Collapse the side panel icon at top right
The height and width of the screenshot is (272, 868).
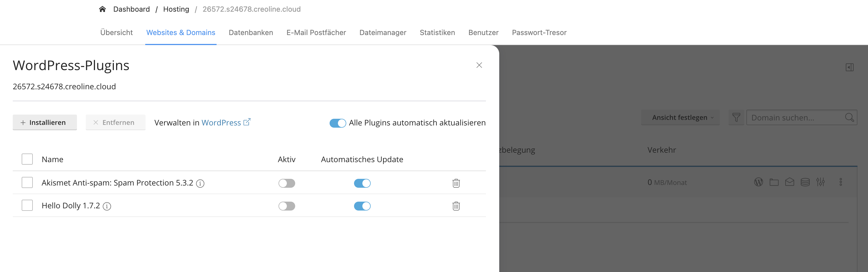pyautogui.click(x=849, y=68)
